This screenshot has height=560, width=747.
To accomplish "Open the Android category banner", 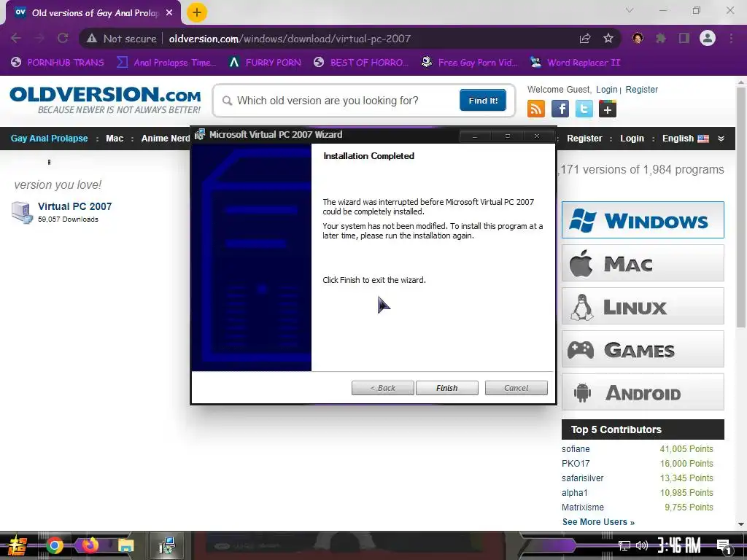I will pyautogui.click(x=643, y=392).
